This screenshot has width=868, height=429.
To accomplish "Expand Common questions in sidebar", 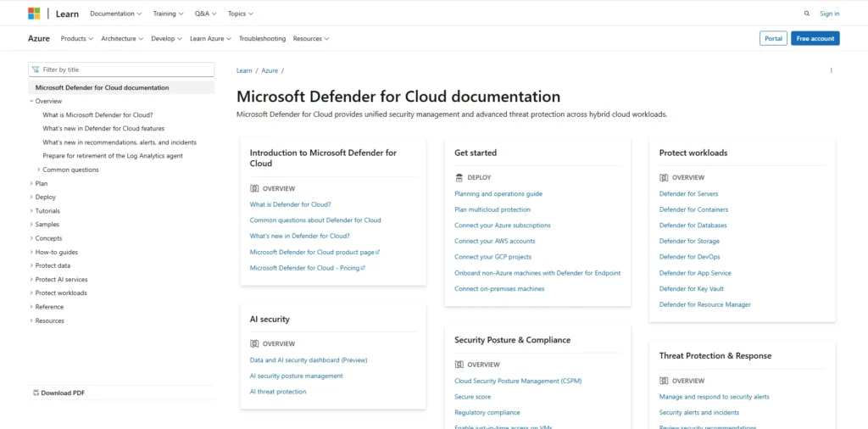I will pos(39,170).
